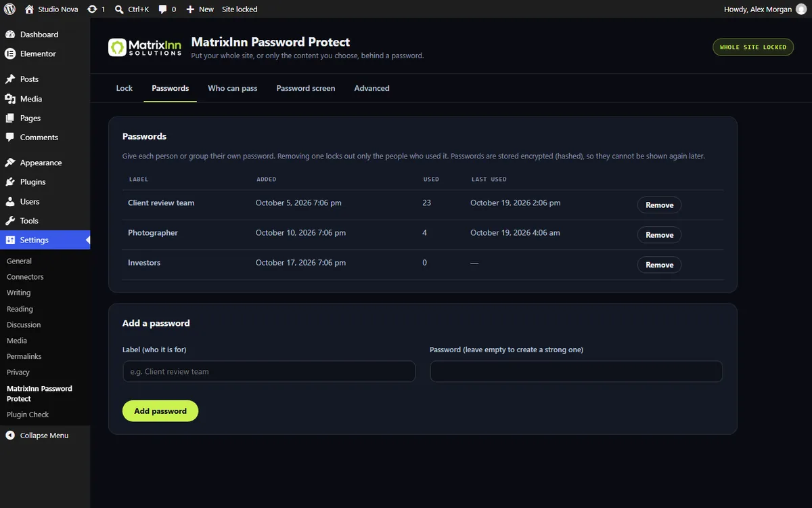Focus the Label (who it is for) field
Image resolution: width=812 pixels, height=508 pixels.
pyautogui.click(x=269, y=371)
